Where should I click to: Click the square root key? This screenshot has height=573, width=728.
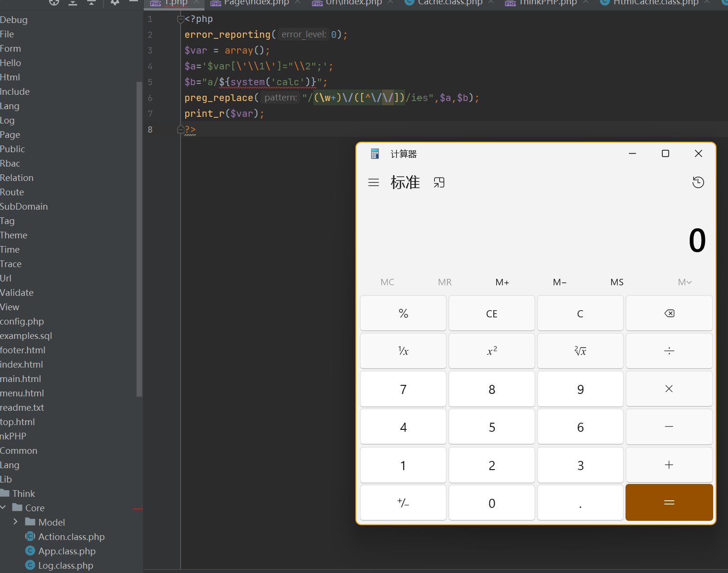point(580,351)
